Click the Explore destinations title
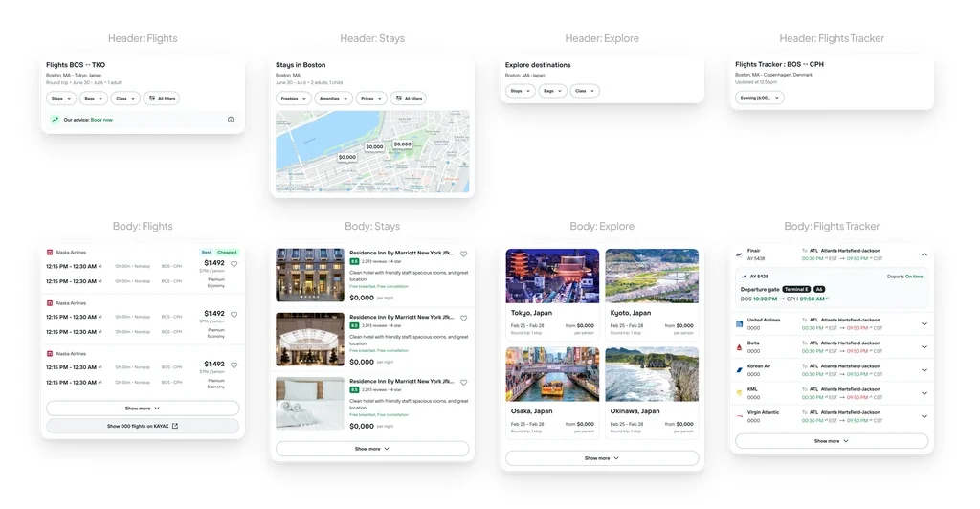This screenshot has height=509, width=980. pos(538,65)
